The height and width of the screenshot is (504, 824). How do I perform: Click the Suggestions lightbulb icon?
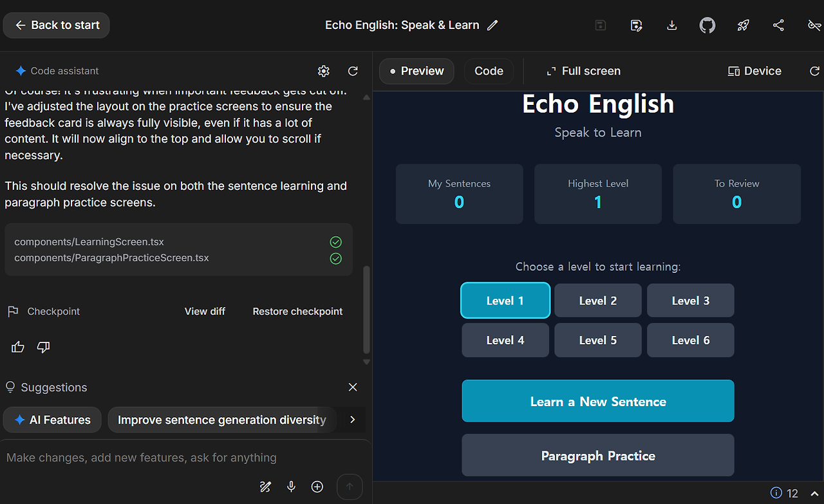[x=10, y=387]
